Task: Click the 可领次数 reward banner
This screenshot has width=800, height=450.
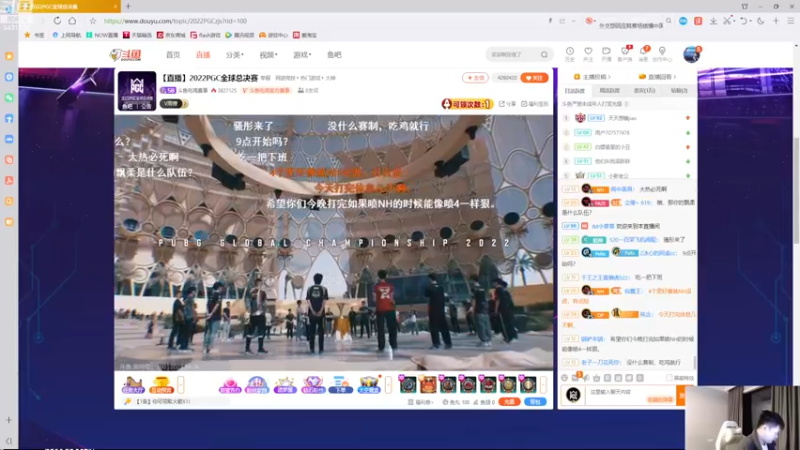Action: [x=467, y=104]
